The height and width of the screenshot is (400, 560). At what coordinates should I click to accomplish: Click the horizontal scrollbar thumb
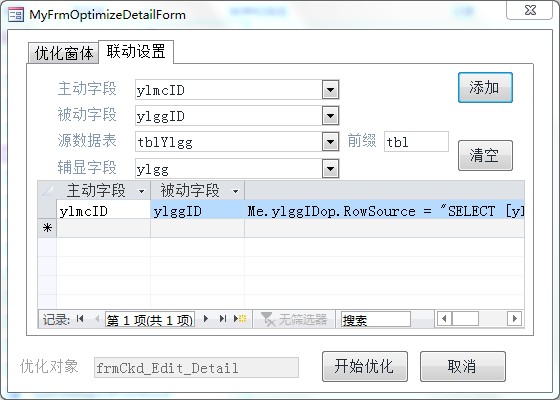pos(465,319)
